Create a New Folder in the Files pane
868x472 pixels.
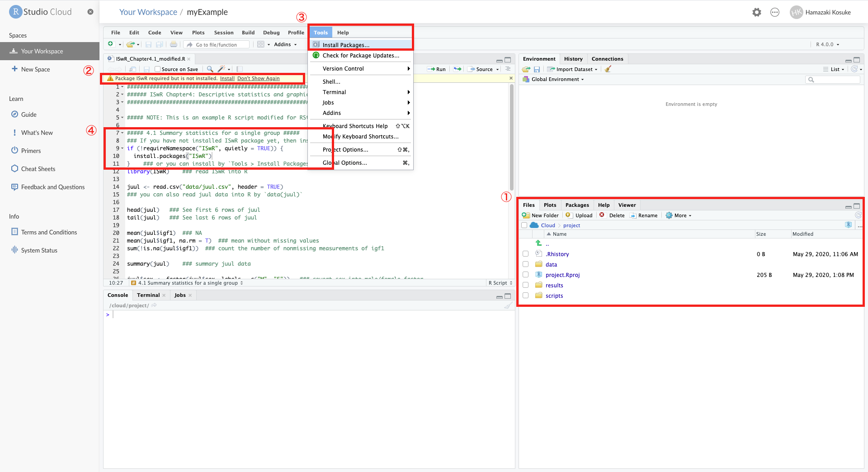point(540,215)
